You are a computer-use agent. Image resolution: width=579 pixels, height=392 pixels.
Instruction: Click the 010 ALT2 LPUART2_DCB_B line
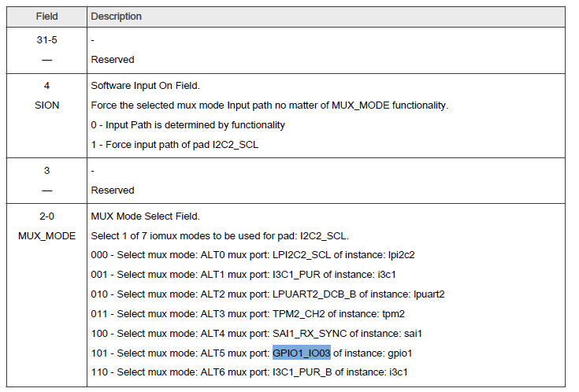[x=269, y=294]
